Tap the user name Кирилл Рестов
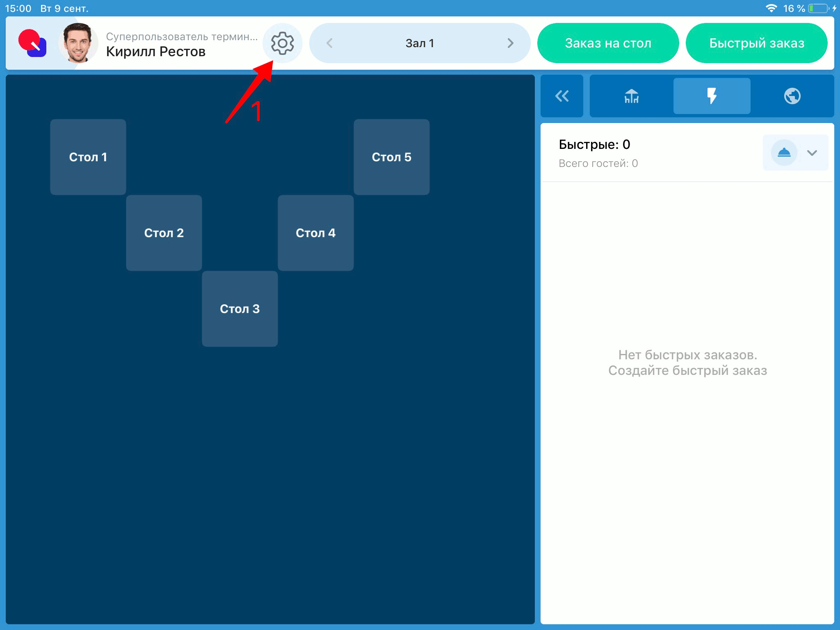 (156, 52)
